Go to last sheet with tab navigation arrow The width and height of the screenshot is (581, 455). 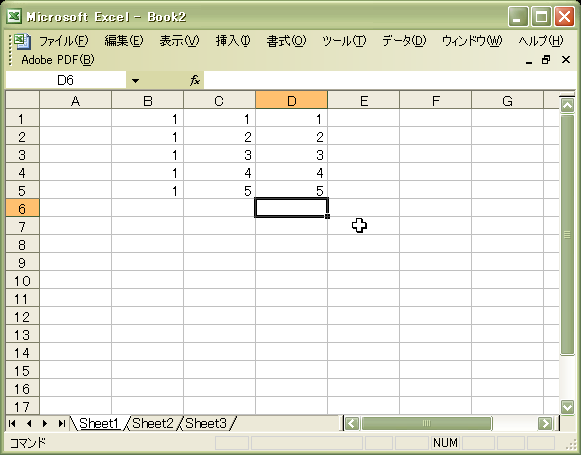(62, 423)
